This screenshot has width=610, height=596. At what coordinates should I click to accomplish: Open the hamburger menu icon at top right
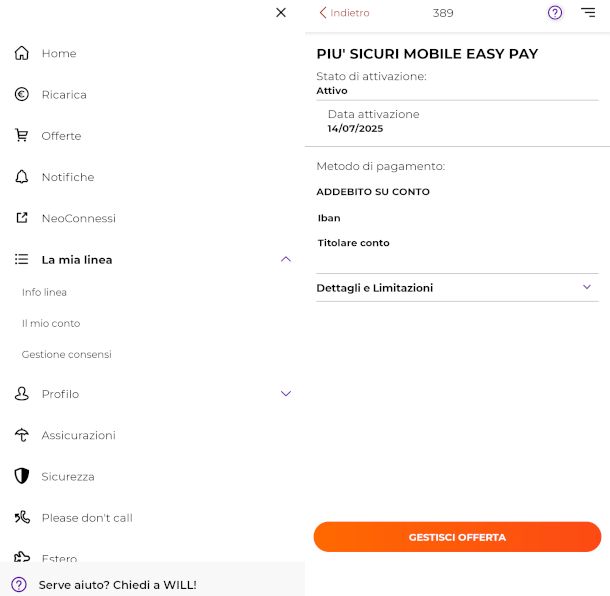tap(587, 13)
